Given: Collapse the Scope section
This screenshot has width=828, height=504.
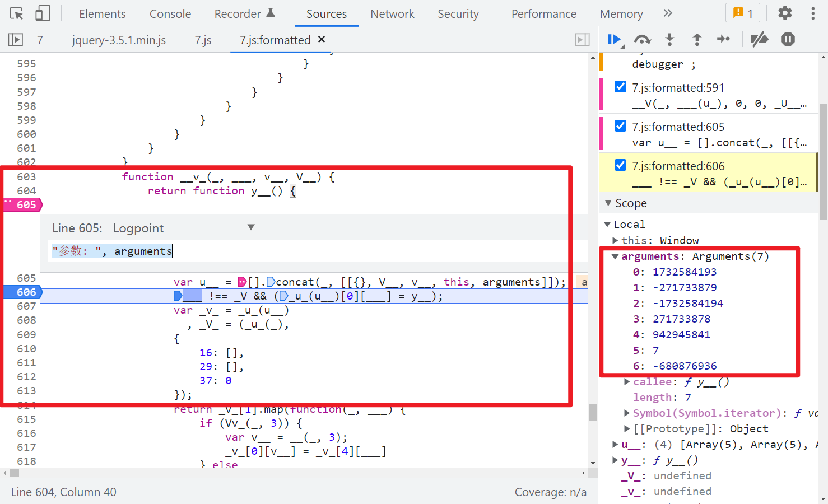Looking at the screenshot, I should [608, 203].
